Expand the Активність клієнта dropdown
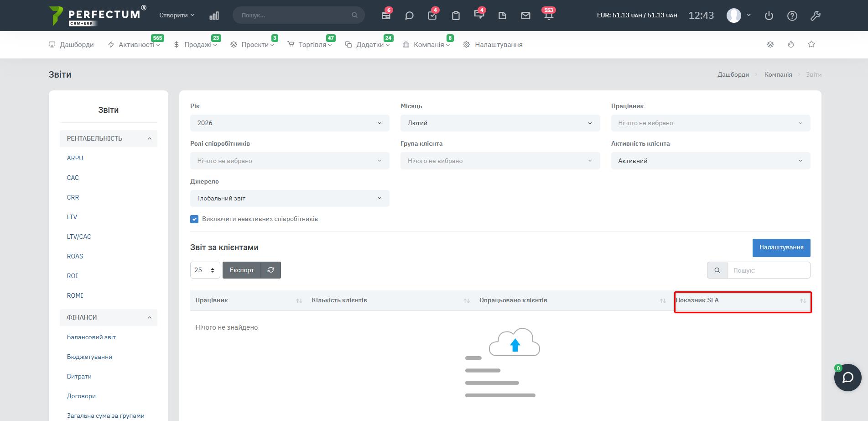The width and height of the screenshot is (868, 421). pyautogui.click(x=710, y=161)
